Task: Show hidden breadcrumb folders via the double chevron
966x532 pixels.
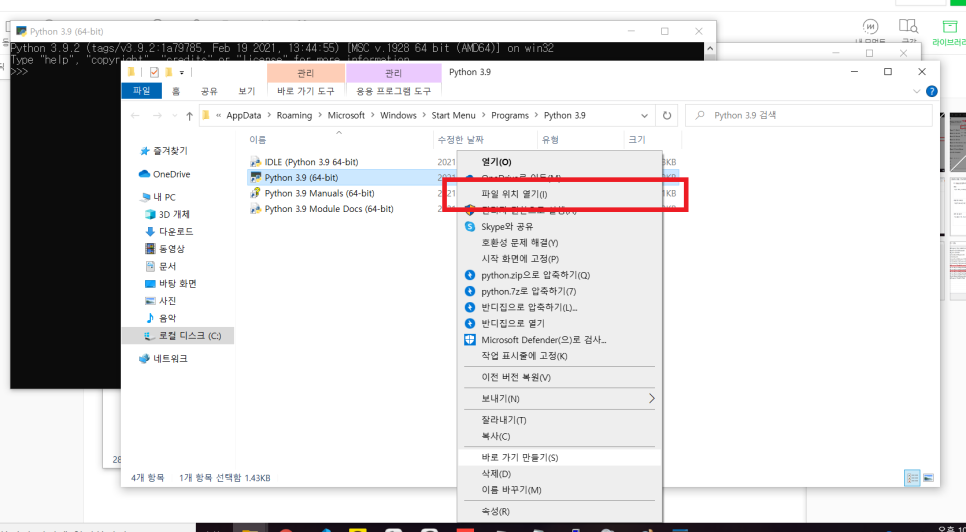Action: pos(219,116)
